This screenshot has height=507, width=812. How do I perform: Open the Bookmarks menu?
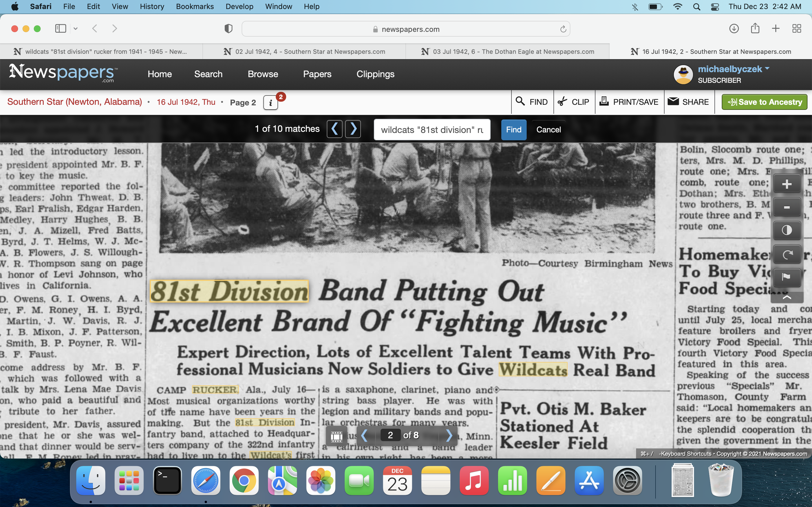tap(195, 7)
